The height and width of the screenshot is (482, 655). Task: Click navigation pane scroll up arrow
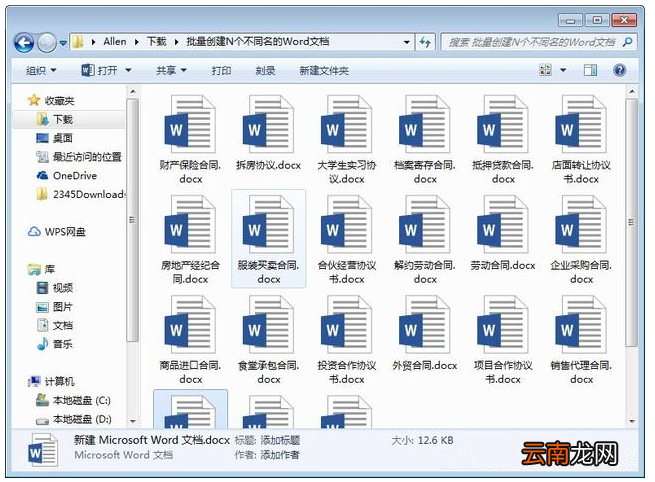point(133,91)
